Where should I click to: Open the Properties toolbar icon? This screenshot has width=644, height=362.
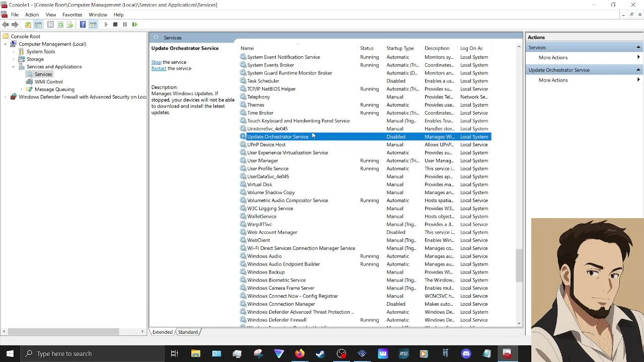(x=50, y=25)
